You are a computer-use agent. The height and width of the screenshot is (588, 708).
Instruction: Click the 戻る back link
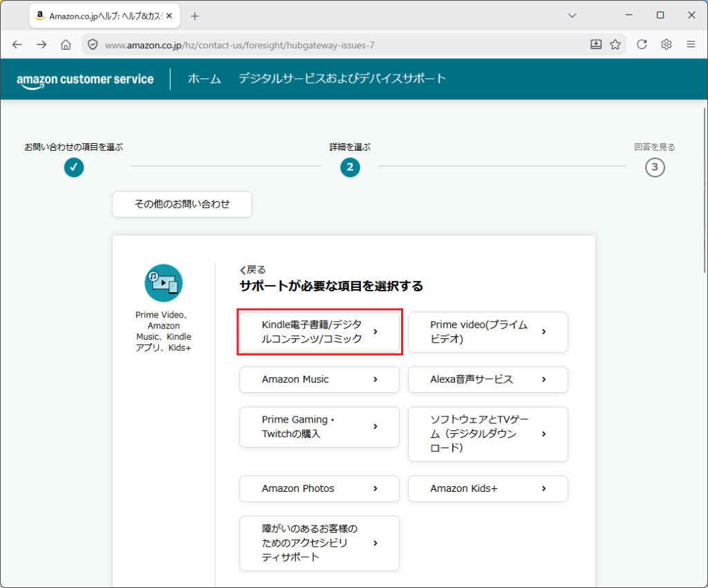click(x=253, y=270)
